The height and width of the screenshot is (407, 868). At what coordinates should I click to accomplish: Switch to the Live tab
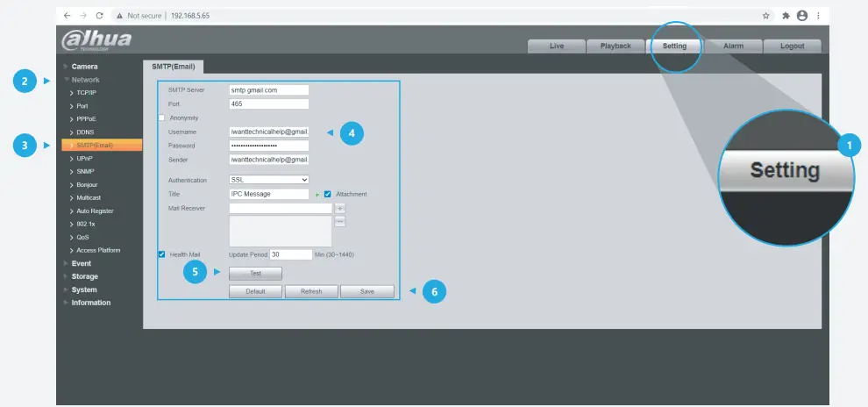click(557, 46)
